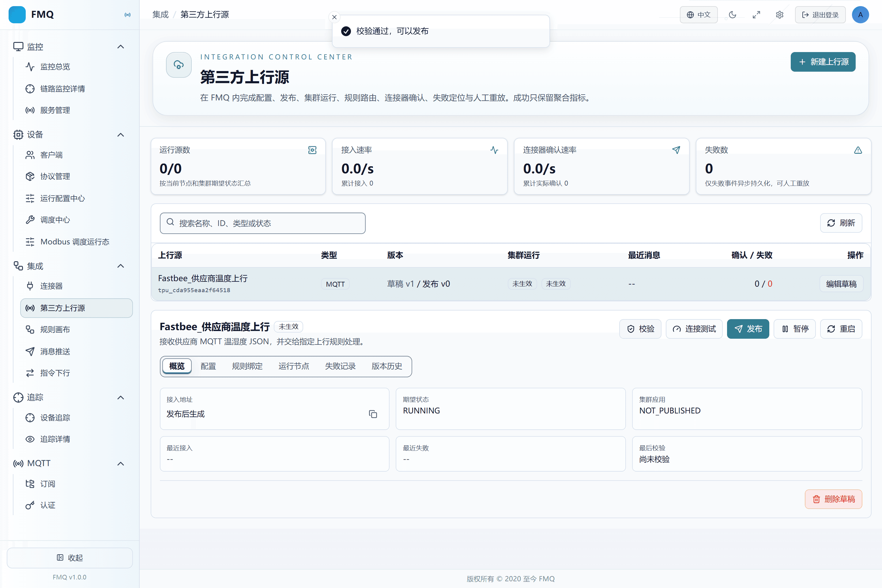Collapse the 设备 menu group
Screen dimensions: 882x588
(x=120, y=135)
